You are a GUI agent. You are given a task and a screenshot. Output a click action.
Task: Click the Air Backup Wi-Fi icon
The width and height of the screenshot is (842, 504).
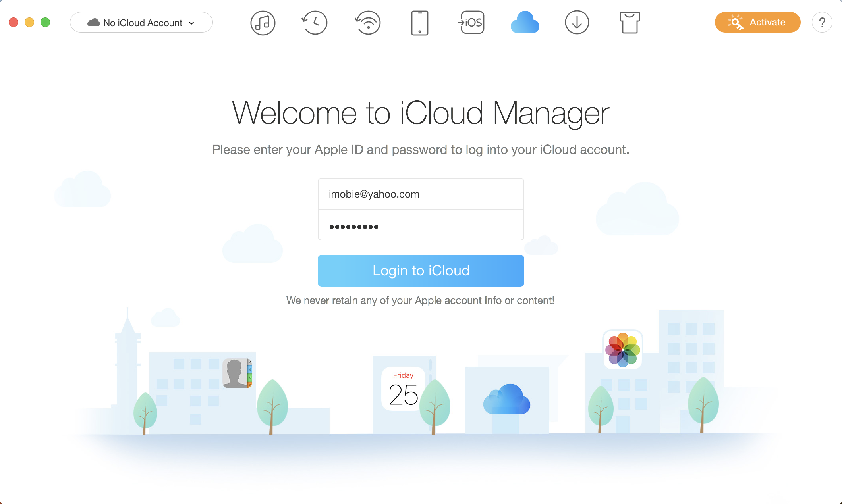tap(368, 23)
